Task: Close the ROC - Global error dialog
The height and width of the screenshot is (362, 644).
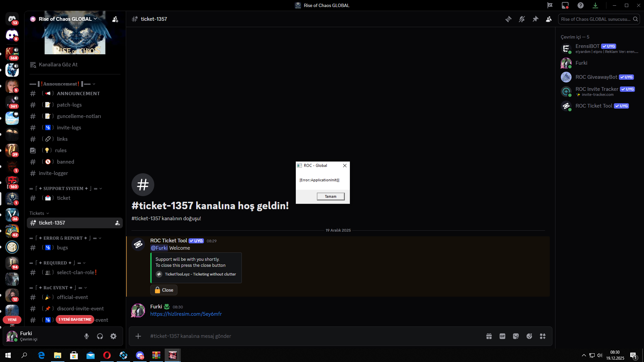Action: [x=345, y=166]
